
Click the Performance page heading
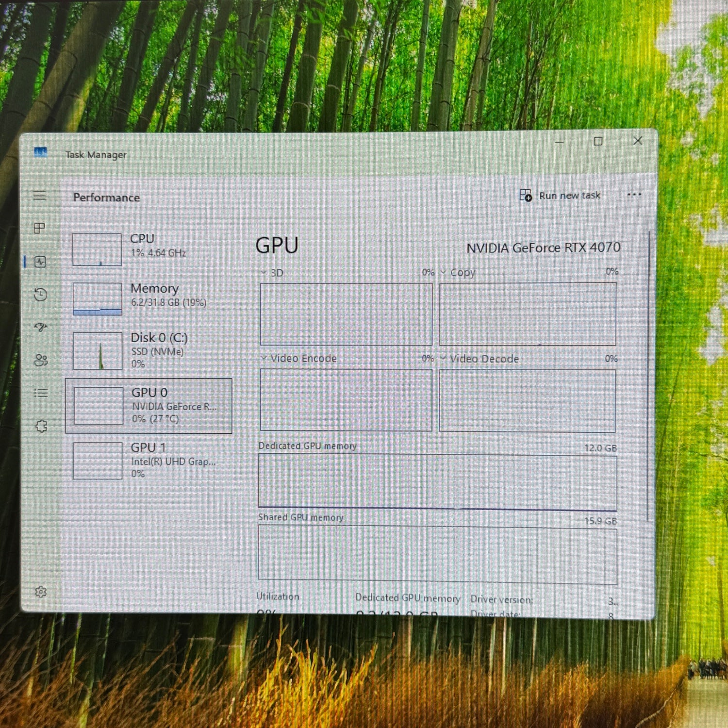tap(106, 198)
